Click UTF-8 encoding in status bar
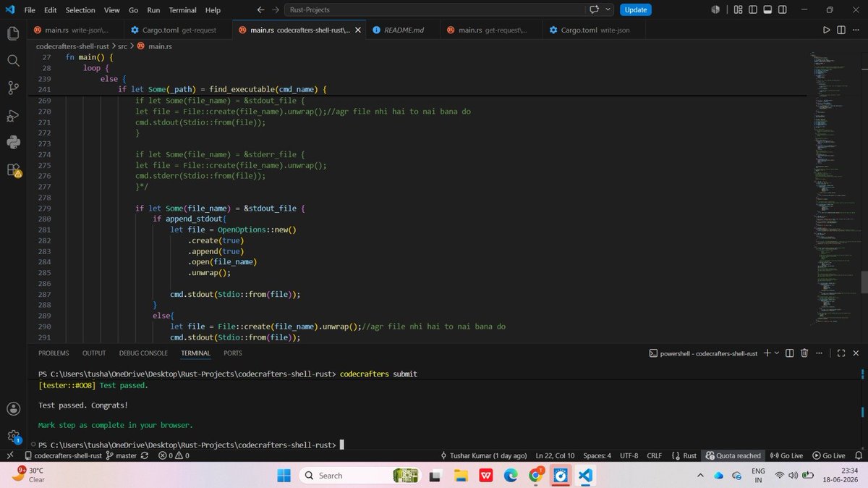This screenshot has height=488, width=868. [x=628, y=455]
